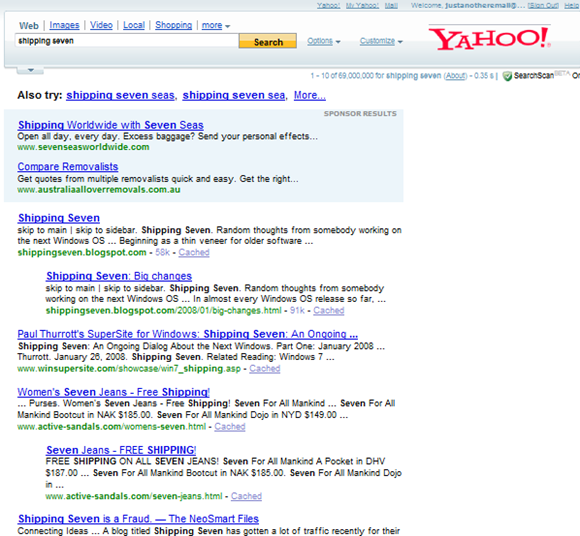
Task: Click the shippingseven.blogspot.com green URL
Action: pyautogui.click(x=82, y=253)
